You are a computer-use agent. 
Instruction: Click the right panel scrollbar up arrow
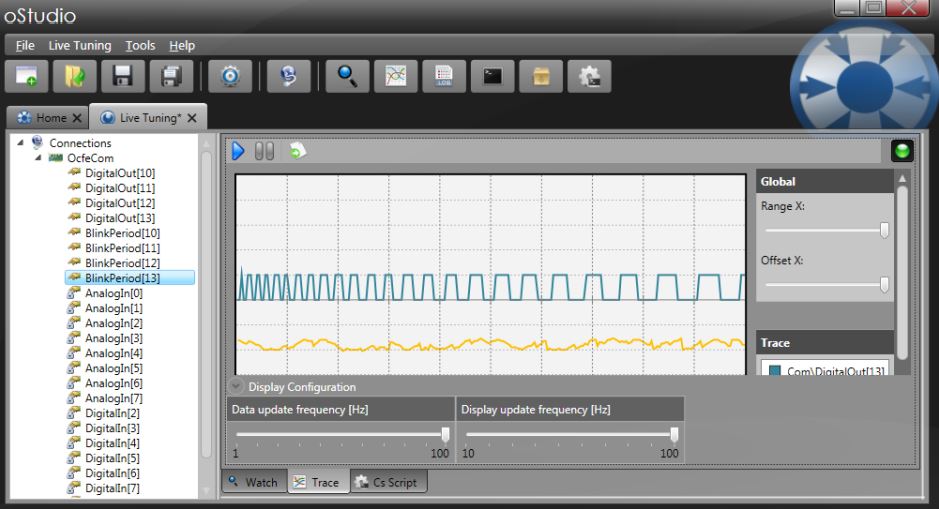coord(902,178)
